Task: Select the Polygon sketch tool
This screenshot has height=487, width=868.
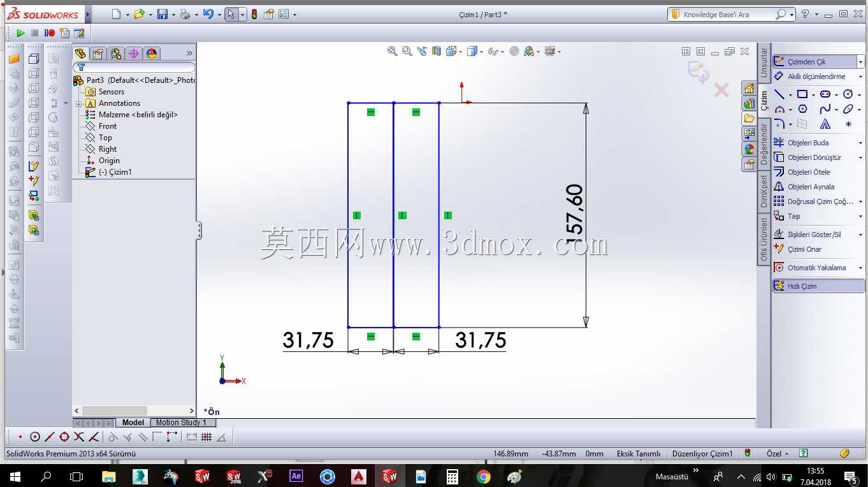Action: click(802, 109)
